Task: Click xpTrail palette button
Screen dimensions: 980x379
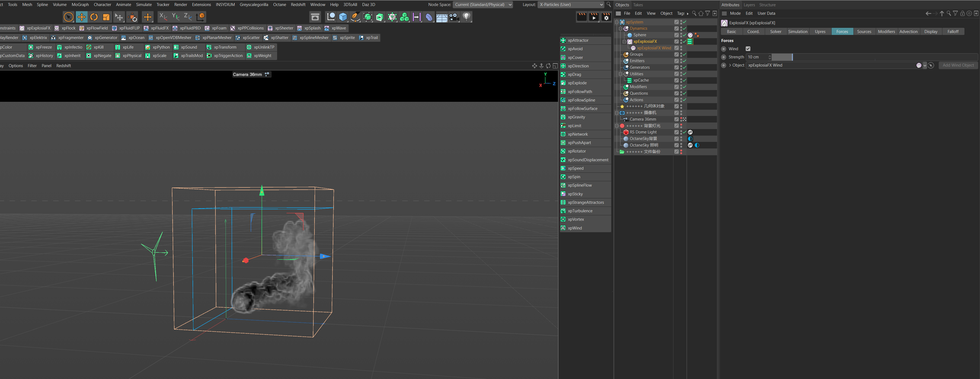Action: [x=369, y=38]
